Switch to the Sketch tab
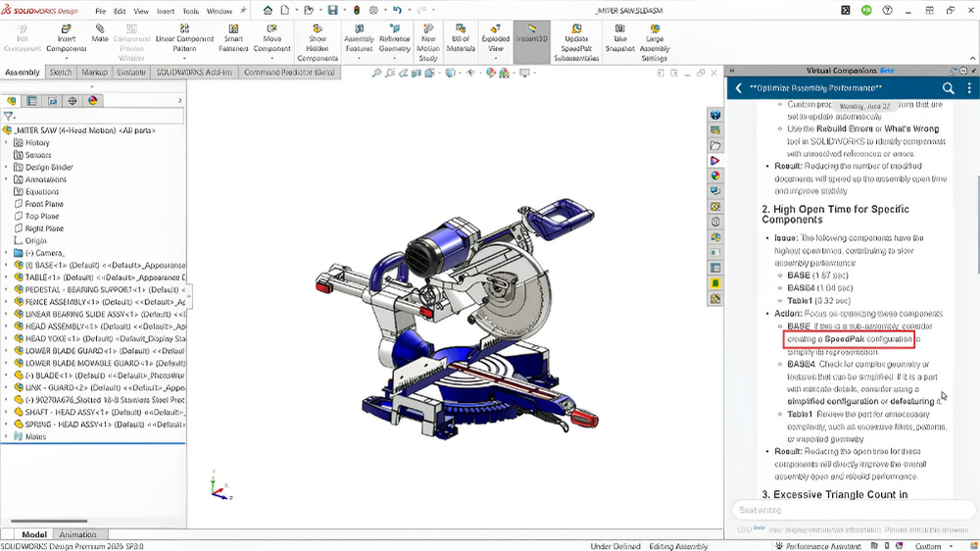The image size is (980, 551). 61,73
